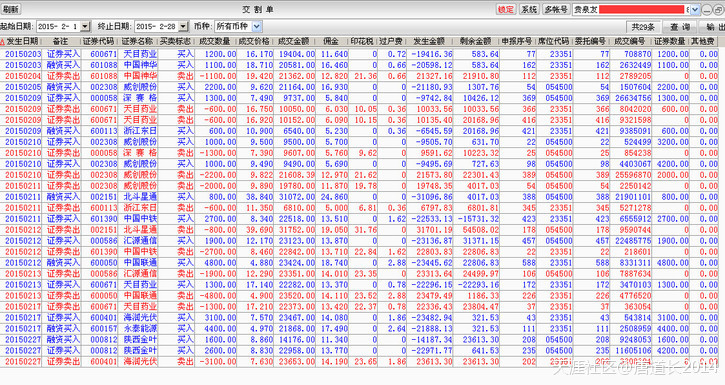Sort by 发生日期 column header
Viewport: 725px width, 385px height.
point(22,41)
